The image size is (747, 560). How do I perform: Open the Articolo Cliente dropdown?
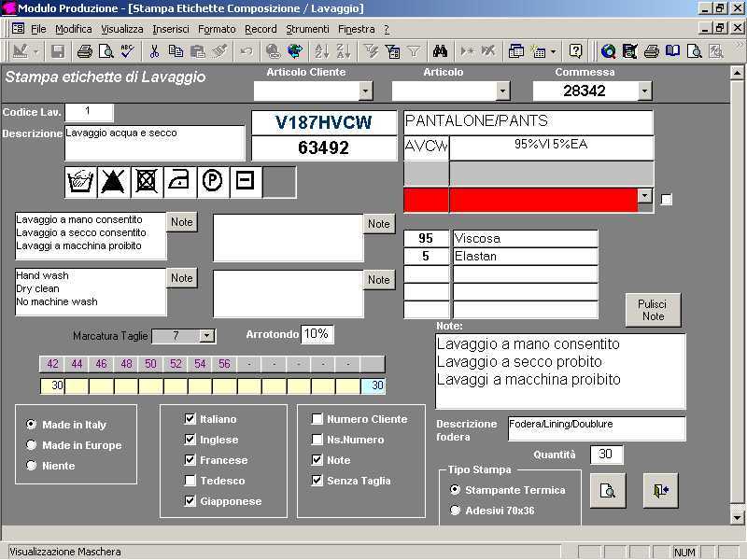[365, 91]
